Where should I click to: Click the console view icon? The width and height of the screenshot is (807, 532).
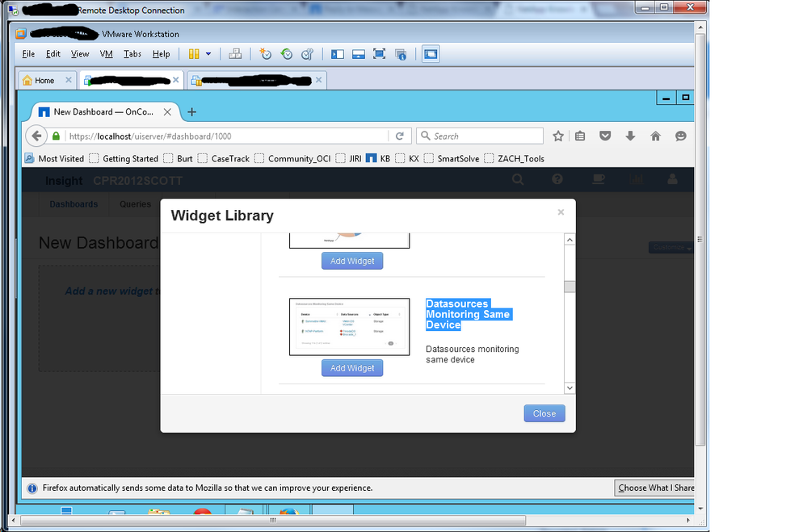coord(431,54)
